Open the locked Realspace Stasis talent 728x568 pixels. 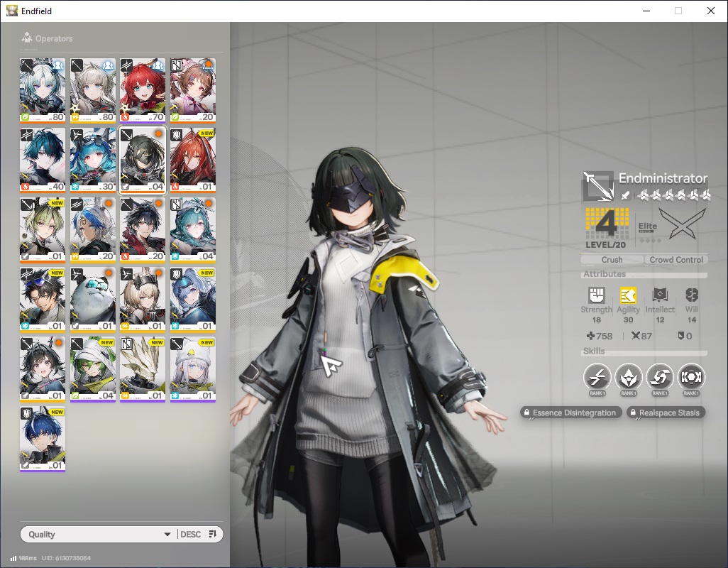pos(666,413)
